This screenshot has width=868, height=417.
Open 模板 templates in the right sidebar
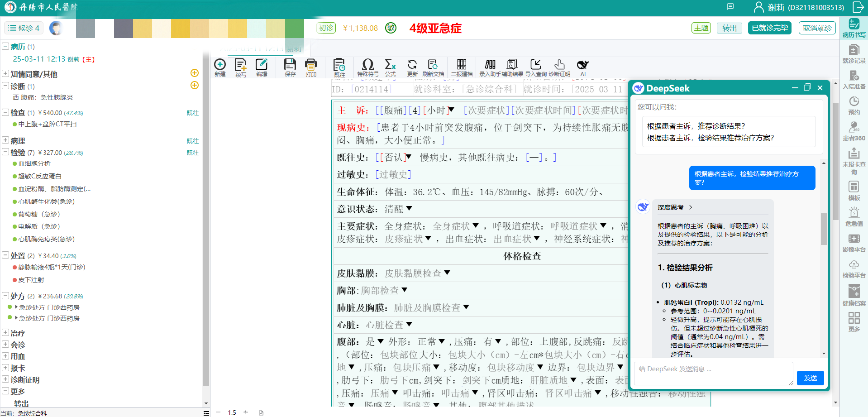(854, 191)
